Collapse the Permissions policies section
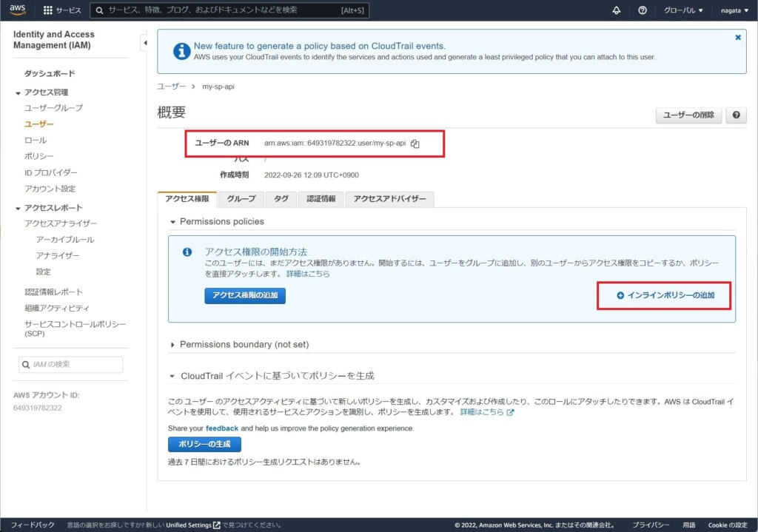Screen dimensions: 758x532 172,222
